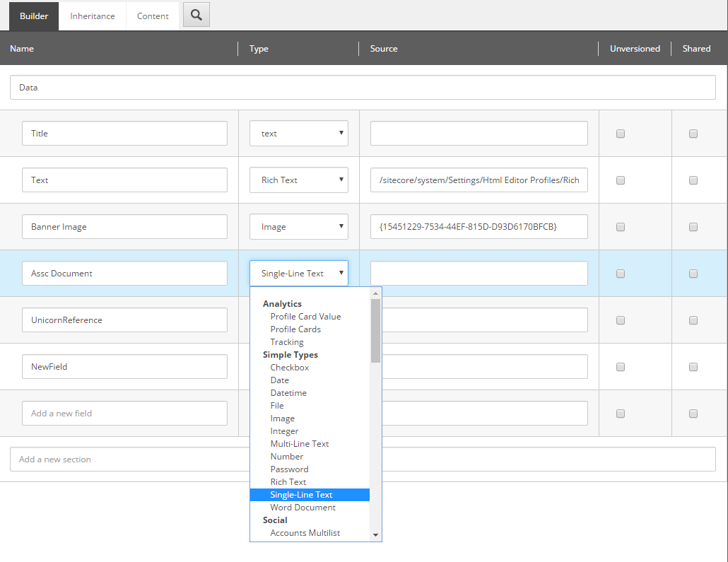This screenshot has width=728, height=562.
Task: Collapse the Single-Line Text type dropdown
Action: [x=298, y=273]
